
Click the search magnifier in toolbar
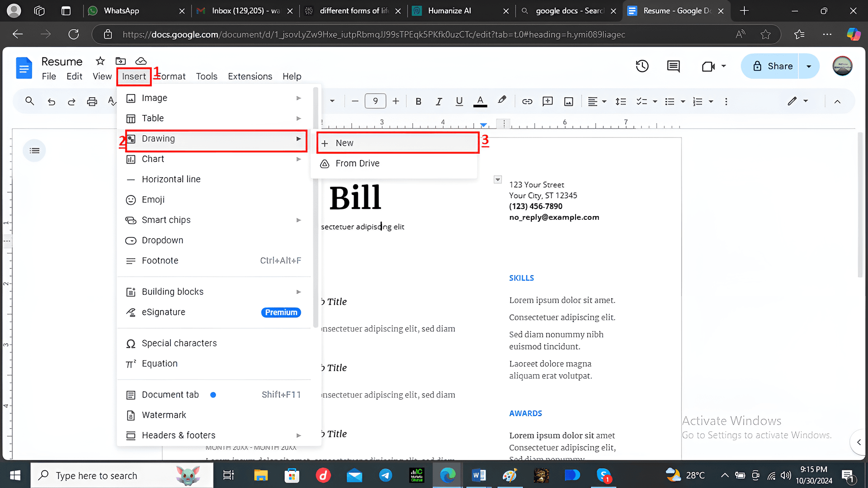(29, 101)
